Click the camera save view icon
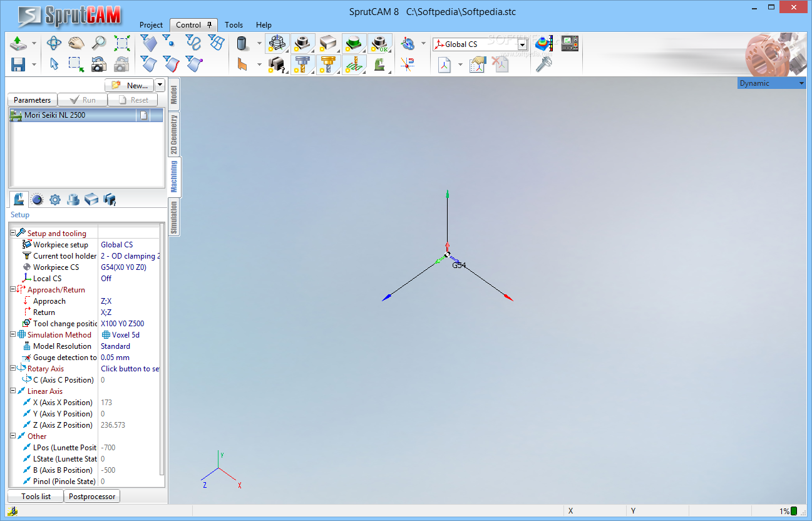 coord(99,64)
